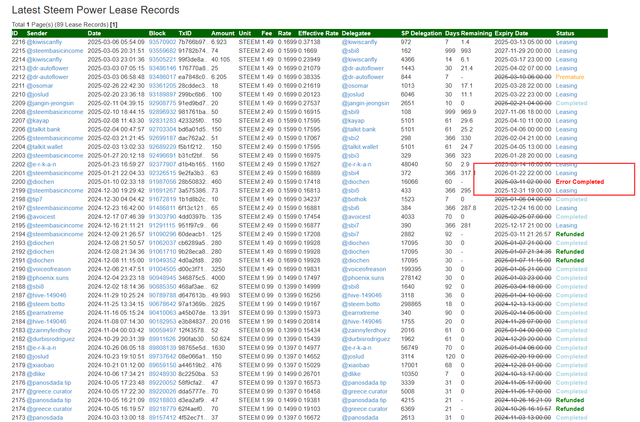640x422 pixels.
Task: Open sender @panosdada in row 2173
Action: point(44,418)
